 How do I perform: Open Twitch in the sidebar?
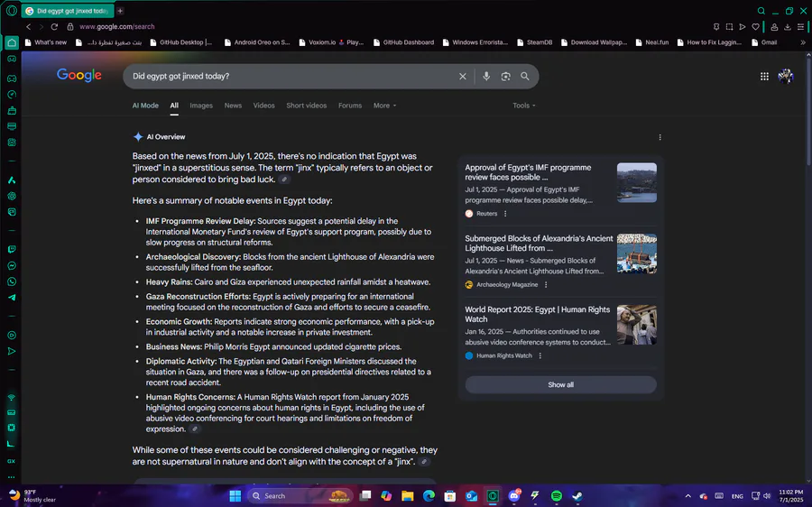click(x=12, y=249)
